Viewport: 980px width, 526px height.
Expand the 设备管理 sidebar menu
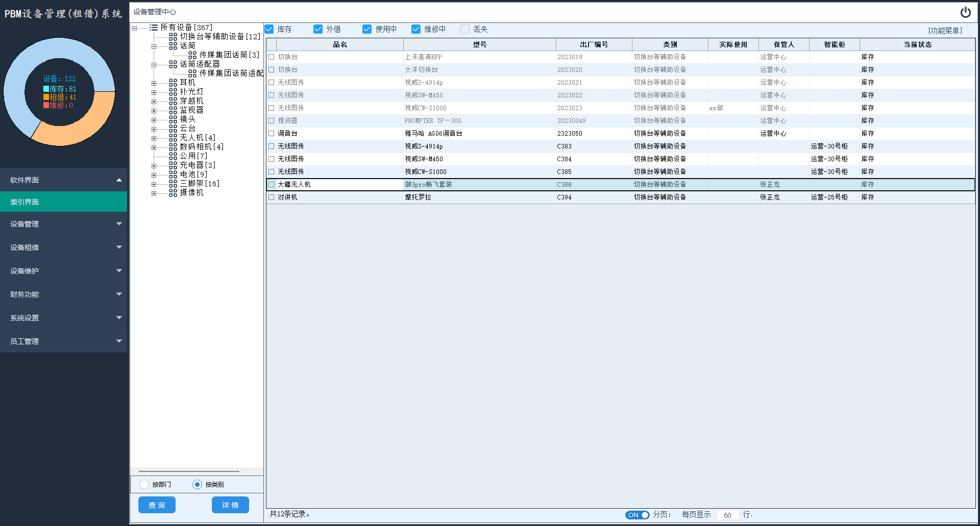[63, 224]
